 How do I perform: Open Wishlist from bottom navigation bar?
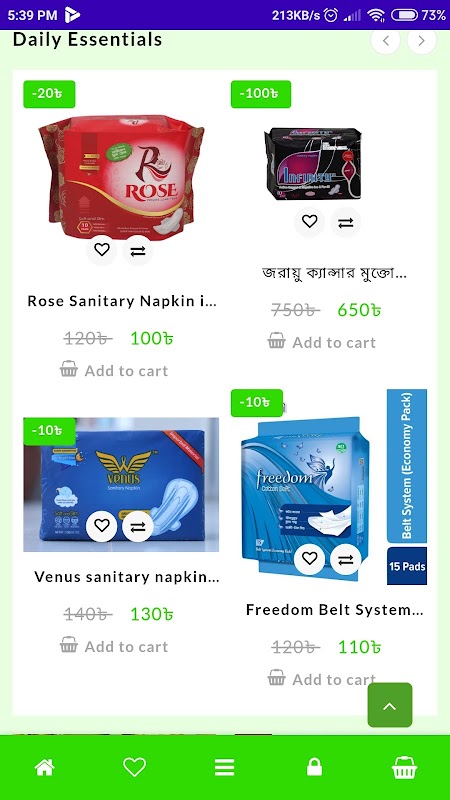135,767
